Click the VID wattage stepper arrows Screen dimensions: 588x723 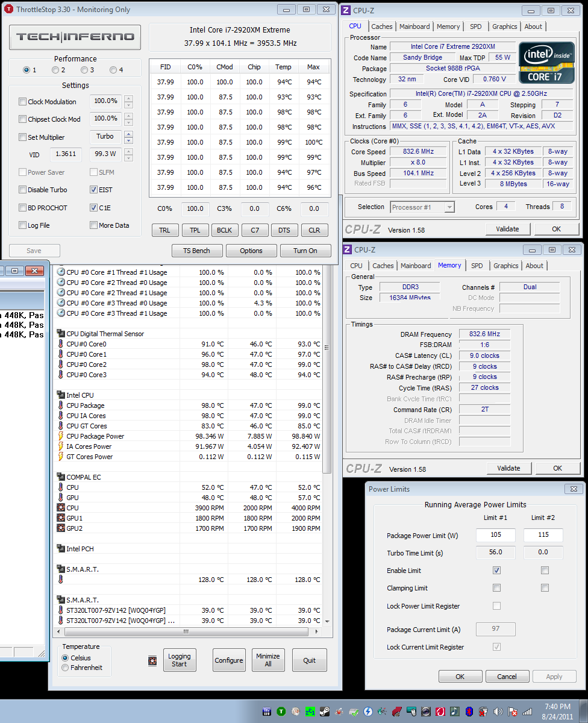pos(128,154)
